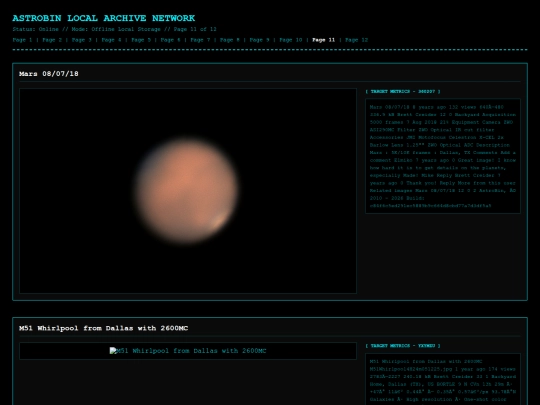Image resolution: width=540 pixels, height=405 pixels.
Task: Go to Page 8
Action: [x=230, y=40]
